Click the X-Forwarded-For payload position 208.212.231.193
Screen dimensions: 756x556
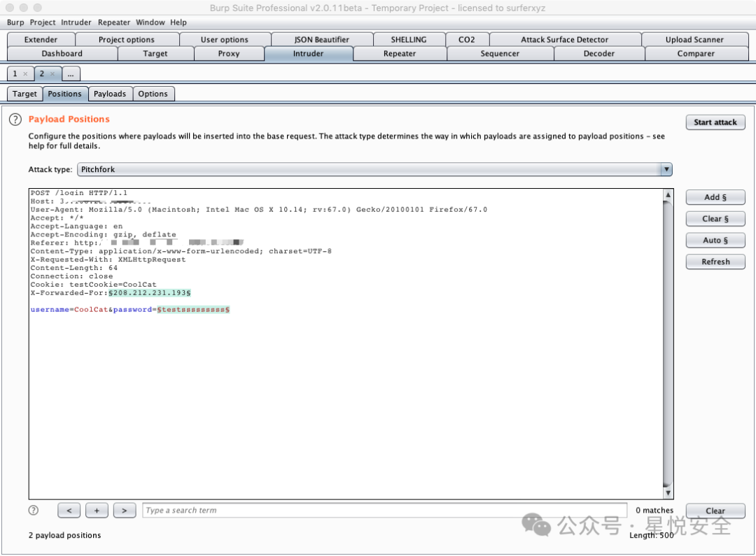point(150,293)
